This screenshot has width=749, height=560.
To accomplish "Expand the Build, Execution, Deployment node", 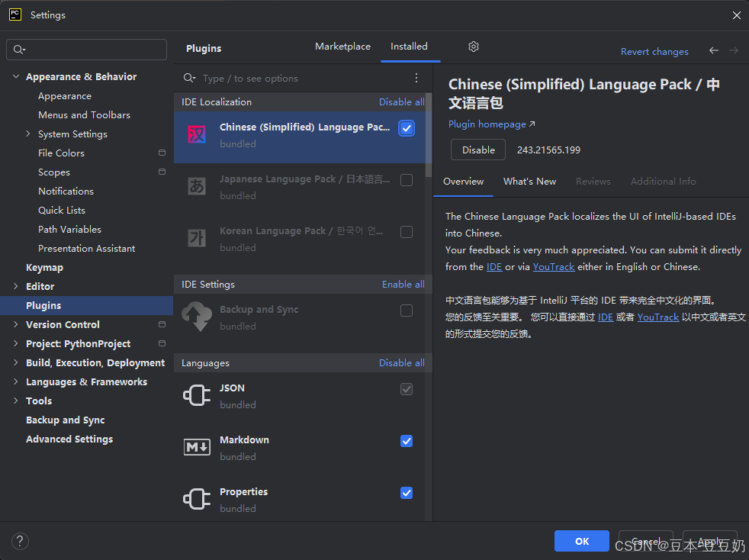I will click(x=16, y=362).
